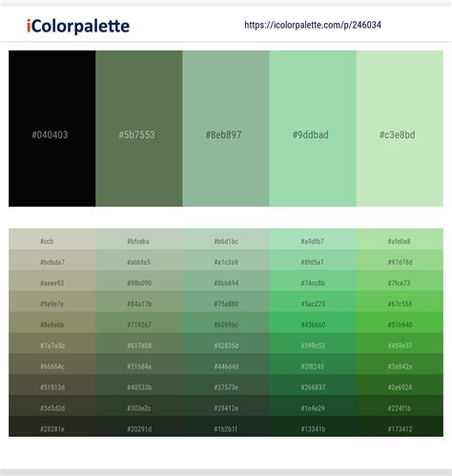Select the pale green #c3e8bd swatch
The width and height of the screenshot is (452, 476).
pos(400,129)
